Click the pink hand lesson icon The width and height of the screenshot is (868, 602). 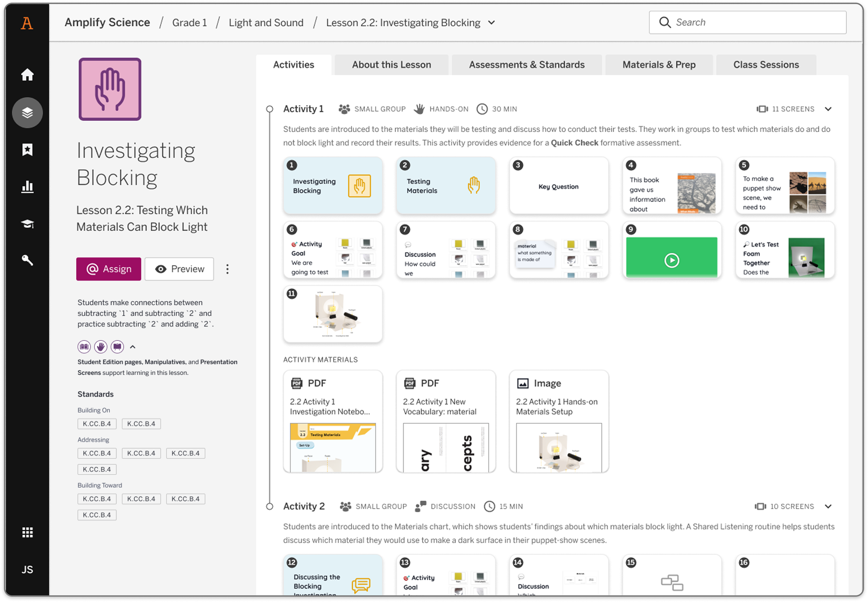(110, 89)
